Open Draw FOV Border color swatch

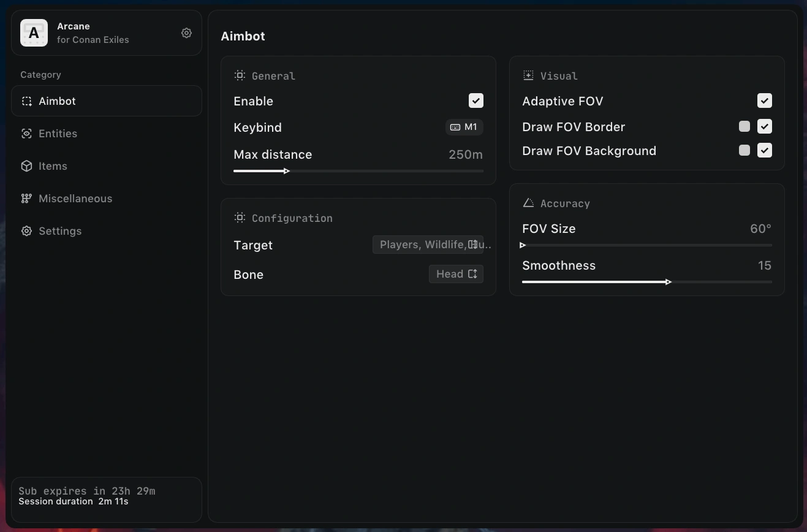coord(744,126)
